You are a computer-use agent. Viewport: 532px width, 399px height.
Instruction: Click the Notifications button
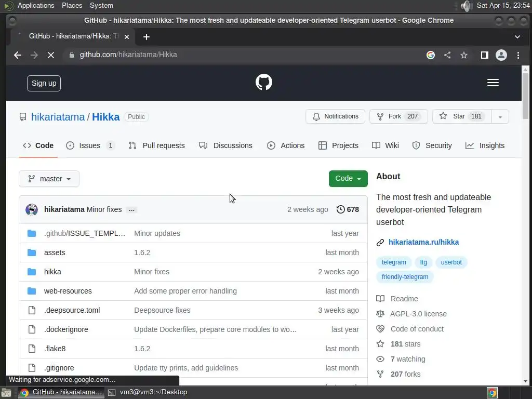(x=335, y=116)
